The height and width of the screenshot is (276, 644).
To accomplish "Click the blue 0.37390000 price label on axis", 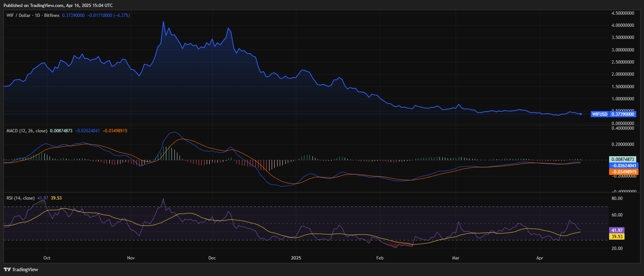I will click(x=623, y=114).
